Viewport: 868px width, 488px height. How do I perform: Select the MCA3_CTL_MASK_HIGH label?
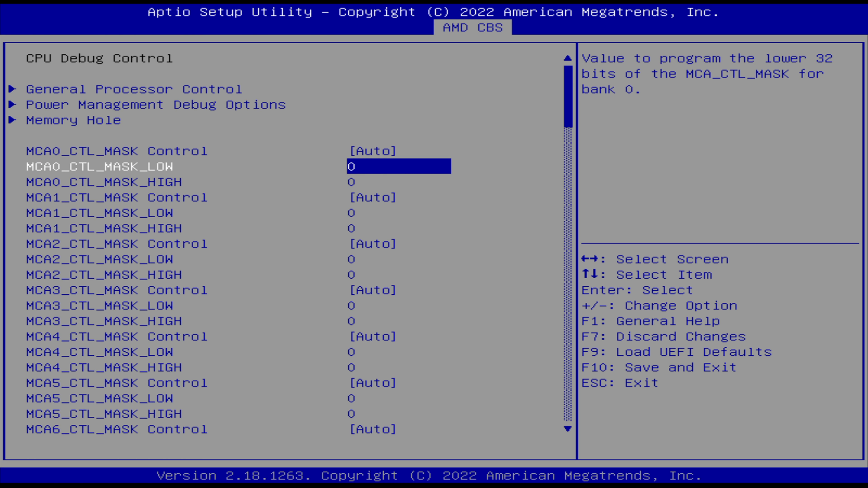click(104, 321)
